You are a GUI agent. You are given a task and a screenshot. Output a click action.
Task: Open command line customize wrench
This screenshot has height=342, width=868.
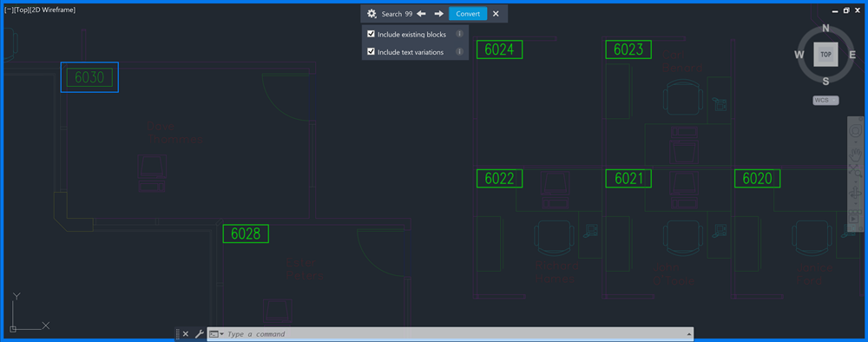[x=200, y=334]
